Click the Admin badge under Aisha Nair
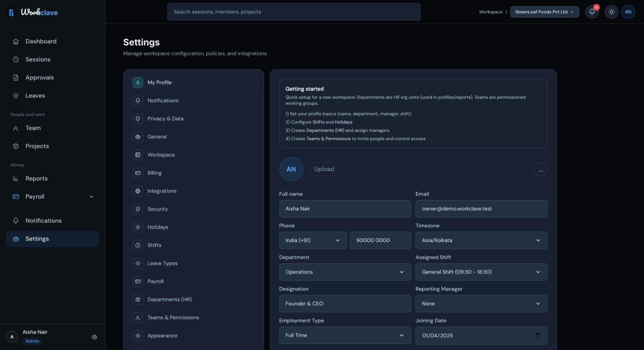644x350 pixels. (x=32, y=341)
